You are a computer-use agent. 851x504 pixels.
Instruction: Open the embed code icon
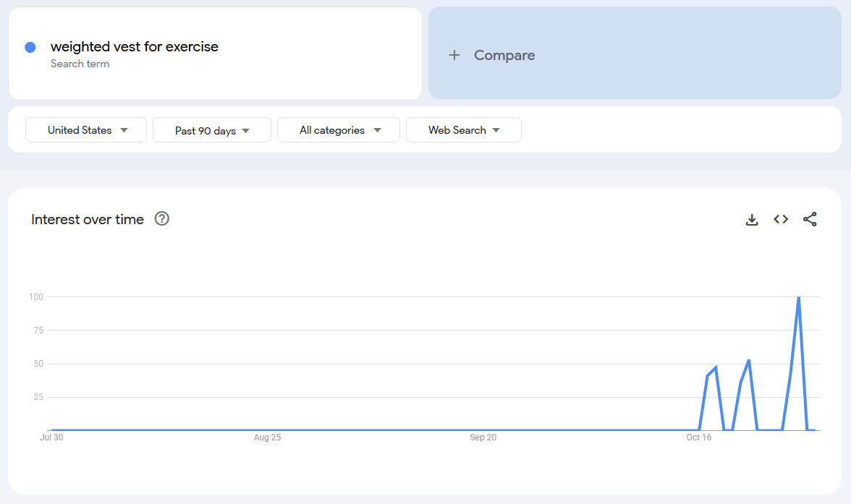coord(781,220)
